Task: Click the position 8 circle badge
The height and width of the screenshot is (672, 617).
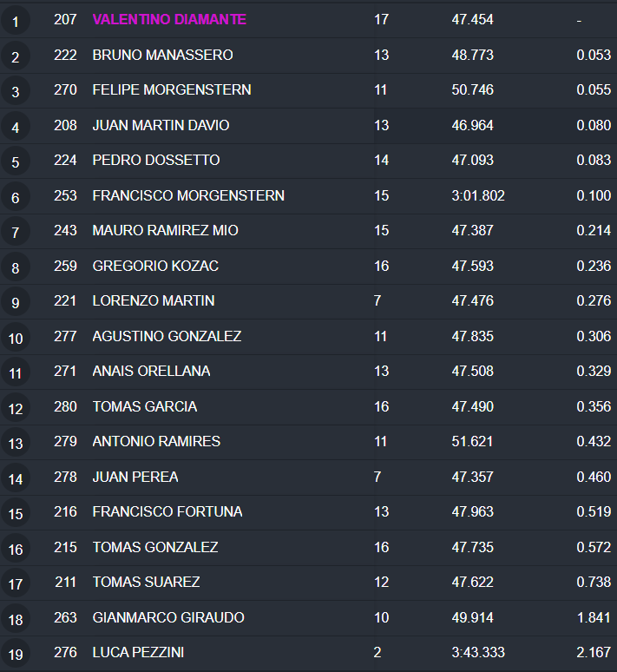Action: [16, 267]
